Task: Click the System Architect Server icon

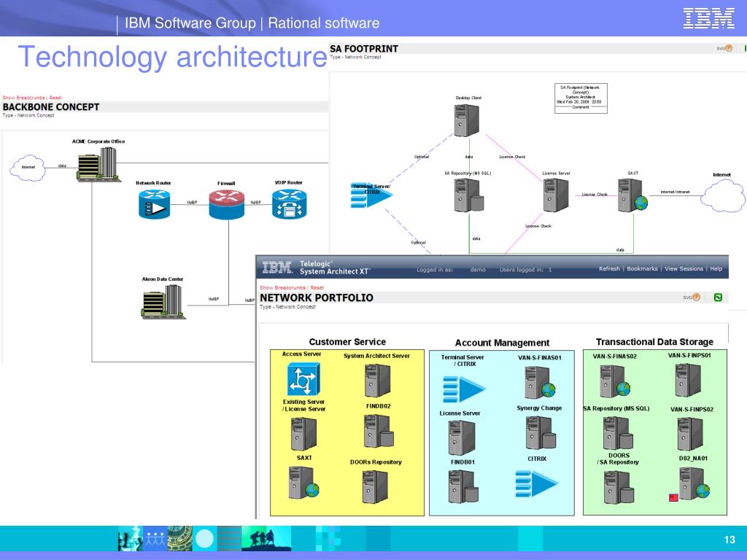Action: coord(378,381)
